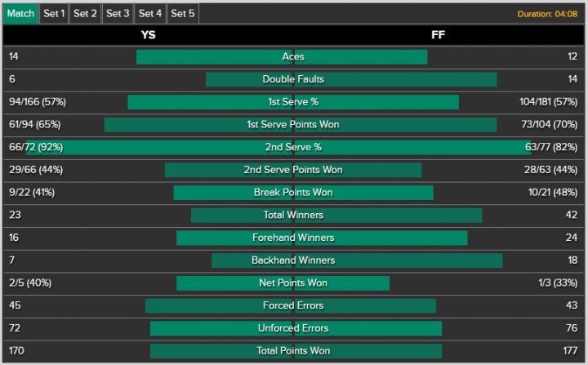Click the Double Faults row label

tap(293, 79)
